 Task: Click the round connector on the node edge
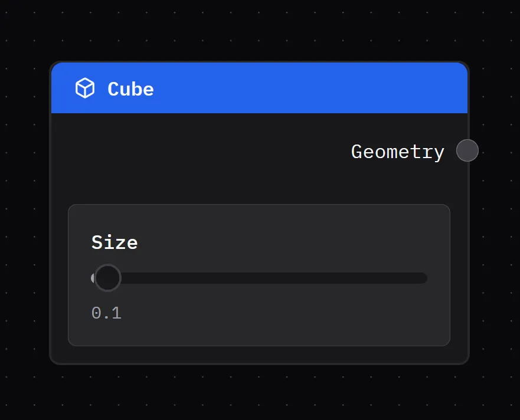(x=467, y=150)
